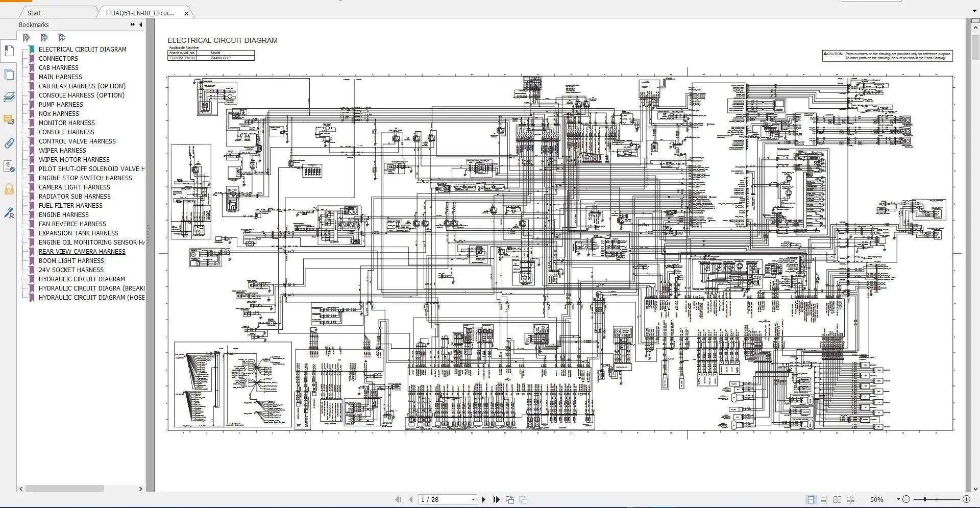This screenshot has height=508, width=980.
Task: Click the Delete Bookmark icon in the Bookmarks toolbar
Action: tap(27, 38)
